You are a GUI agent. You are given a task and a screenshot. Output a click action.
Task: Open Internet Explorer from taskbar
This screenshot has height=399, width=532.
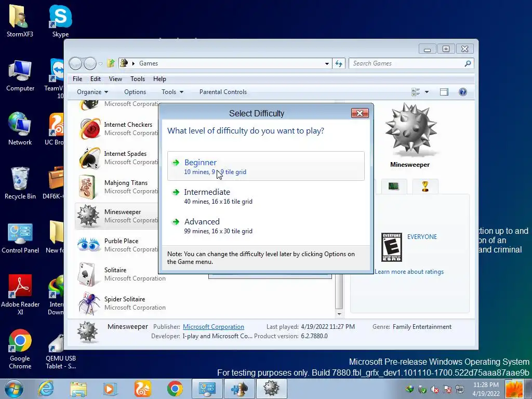[46, 389]
